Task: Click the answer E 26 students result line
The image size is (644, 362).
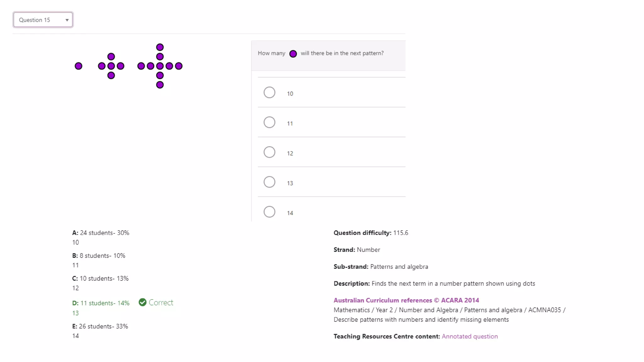Action: (x=100, y=326)
